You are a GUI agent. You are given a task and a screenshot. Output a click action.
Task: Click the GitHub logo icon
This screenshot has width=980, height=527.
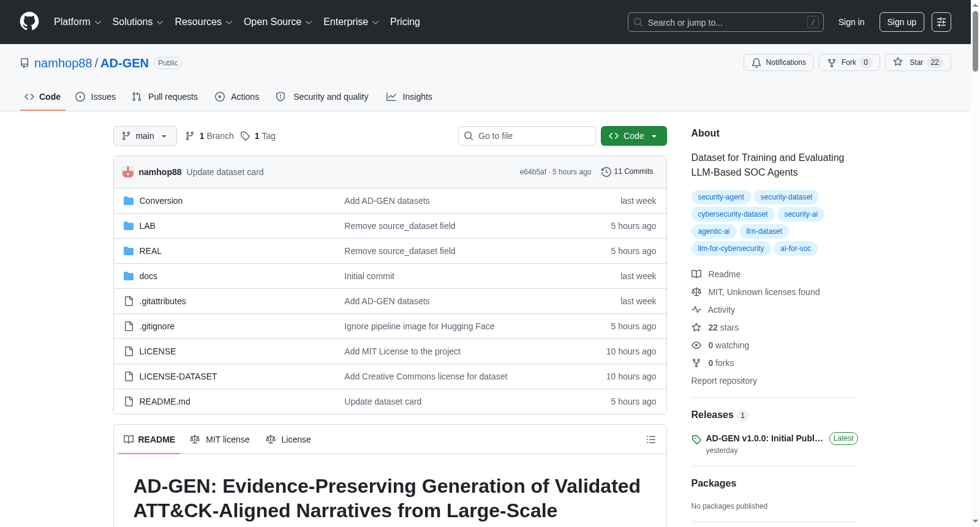[29, 21]
